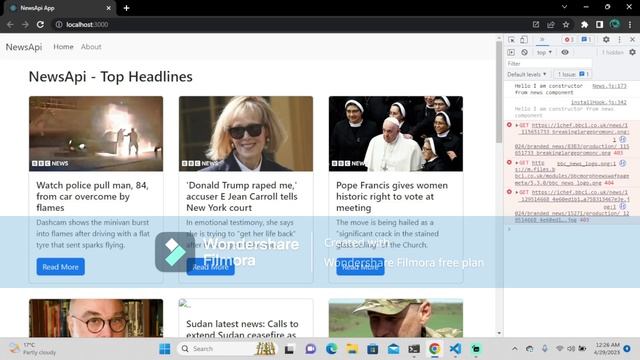Click the page scroll down arrow
This screenshot has height=360, width=640.
499,333
